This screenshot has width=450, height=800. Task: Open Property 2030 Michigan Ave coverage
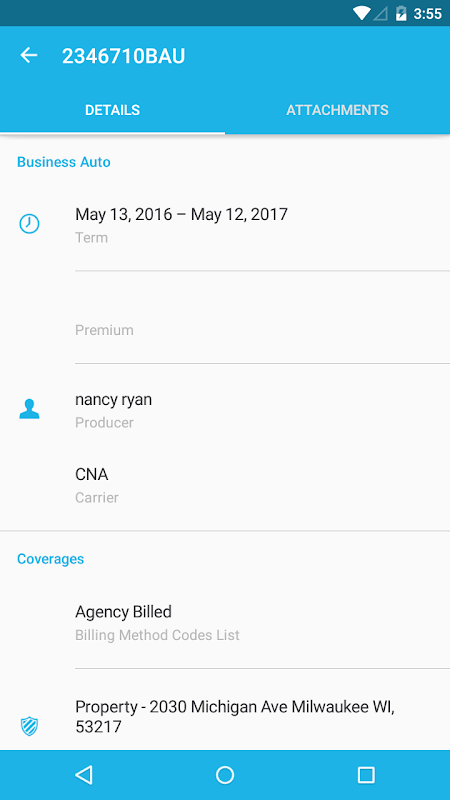pyautogui.click(x=225, y=717)
